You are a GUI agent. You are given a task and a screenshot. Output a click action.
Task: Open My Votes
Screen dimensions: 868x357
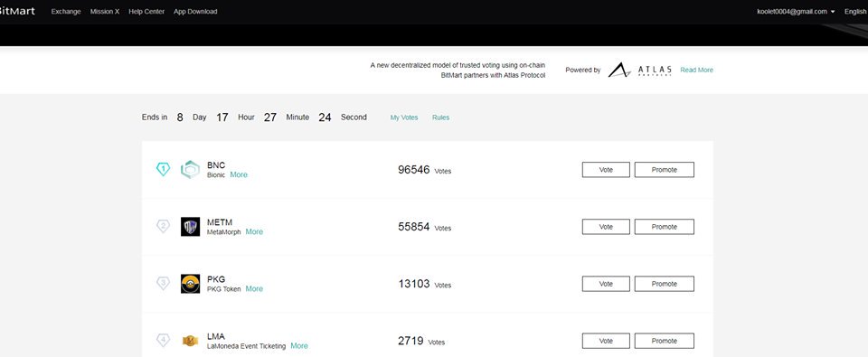404,117
